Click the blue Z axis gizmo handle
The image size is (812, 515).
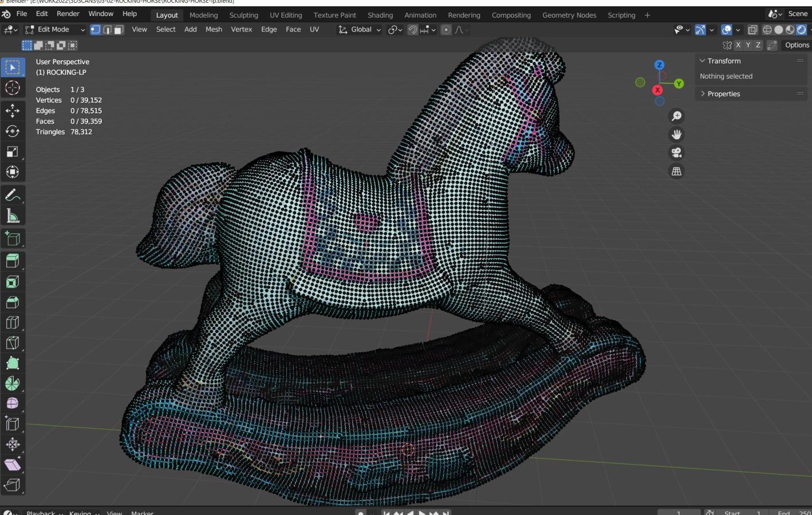coord(659,65)
